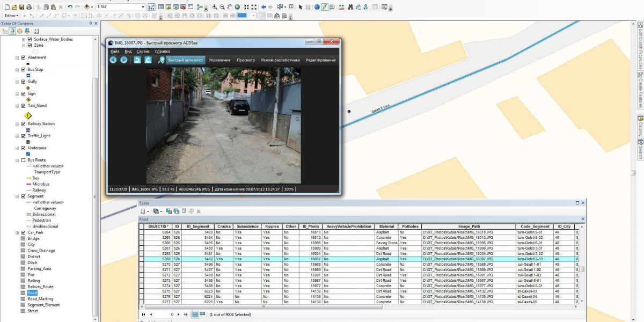Screen dimensions: 644x322
Task: Choose the Select Elements arrow tool
Action: click(301, 7)
